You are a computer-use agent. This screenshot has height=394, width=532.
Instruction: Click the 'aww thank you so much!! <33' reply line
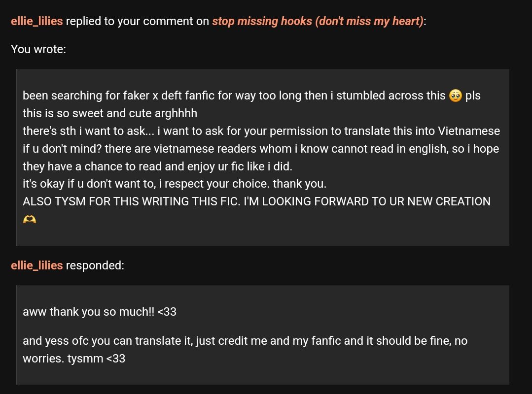coord(100,312)
